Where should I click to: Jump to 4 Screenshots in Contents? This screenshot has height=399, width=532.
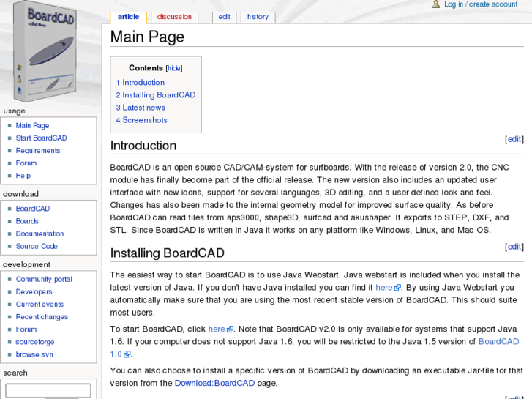click(x=141, y=120)
